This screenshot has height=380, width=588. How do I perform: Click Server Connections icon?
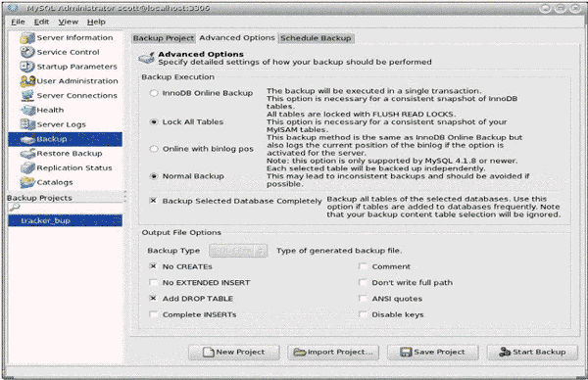27,96
